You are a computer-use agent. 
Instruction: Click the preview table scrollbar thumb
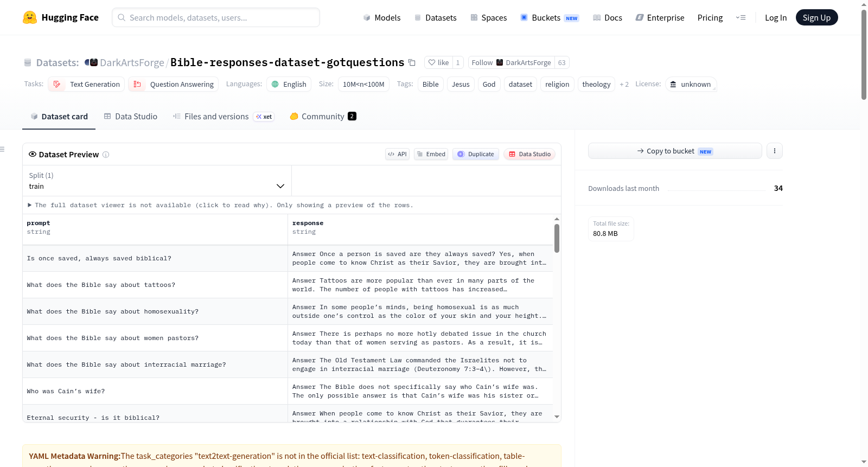point(557,238)
